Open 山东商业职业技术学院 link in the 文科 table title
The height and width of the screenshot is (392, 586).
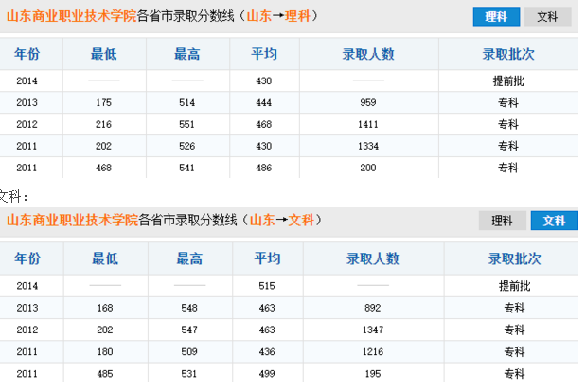point(72,220)
